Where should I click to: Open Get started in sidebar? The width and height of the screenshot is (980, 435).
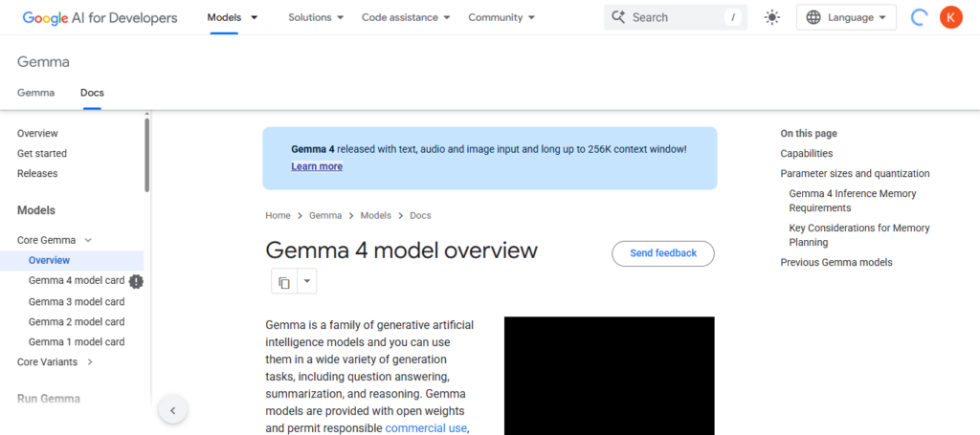(x=42, y=154)
